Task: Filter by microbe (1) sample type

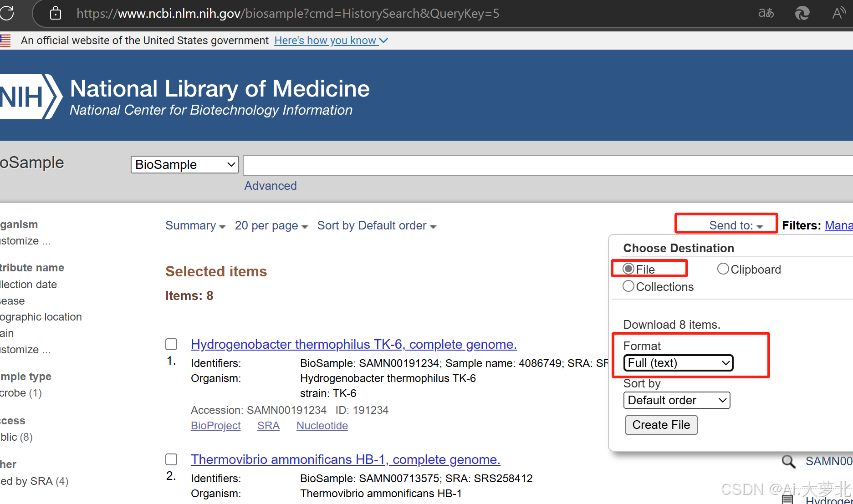Action: pyautogui.click(x=21, y=393)
